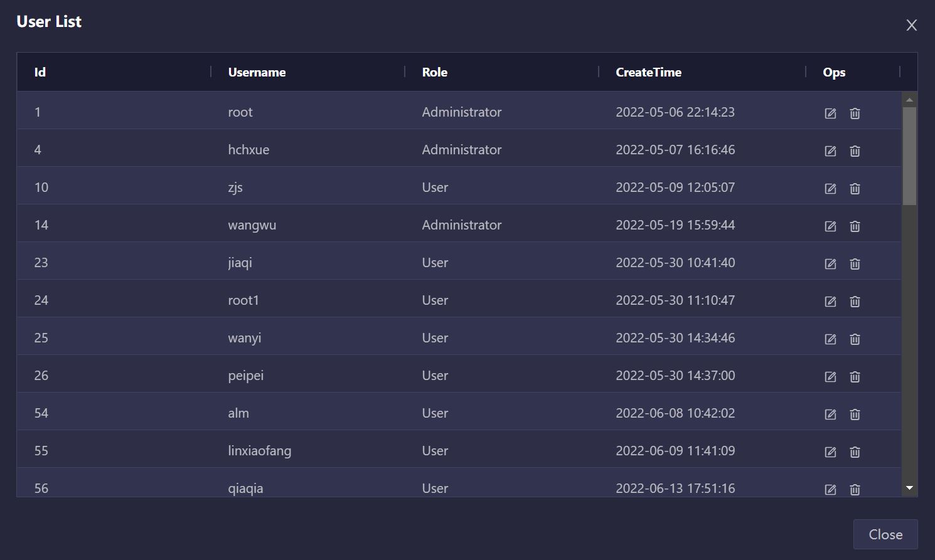Click Administrator role of root
Image resolution: width=935 pixels, height=560 pixels.
click(462, 112)
